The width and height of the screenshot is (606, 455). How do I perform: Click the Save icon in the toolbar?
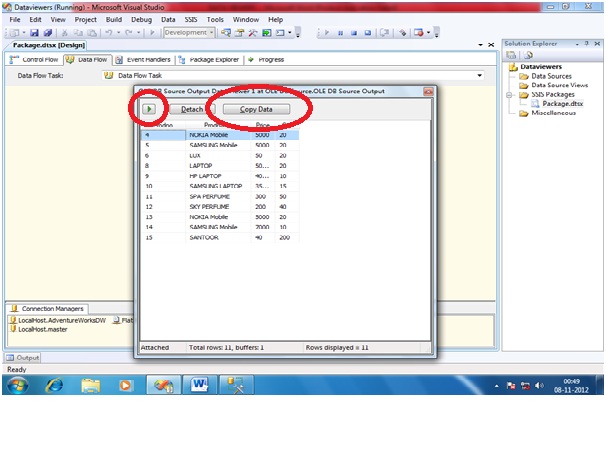[x=32, y=33]
